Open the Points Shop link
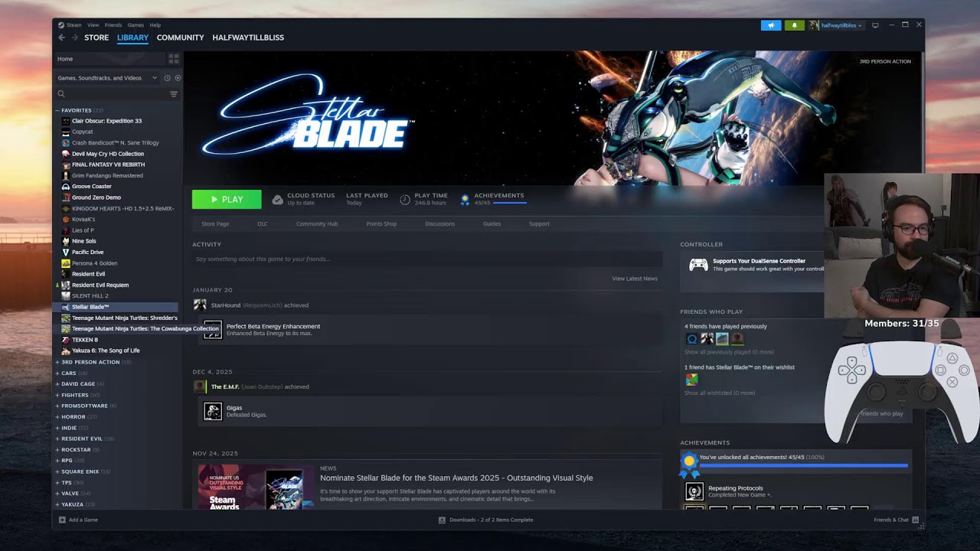Image resolution: width=980 pixels, height=551 pixels. pos(381,224)
